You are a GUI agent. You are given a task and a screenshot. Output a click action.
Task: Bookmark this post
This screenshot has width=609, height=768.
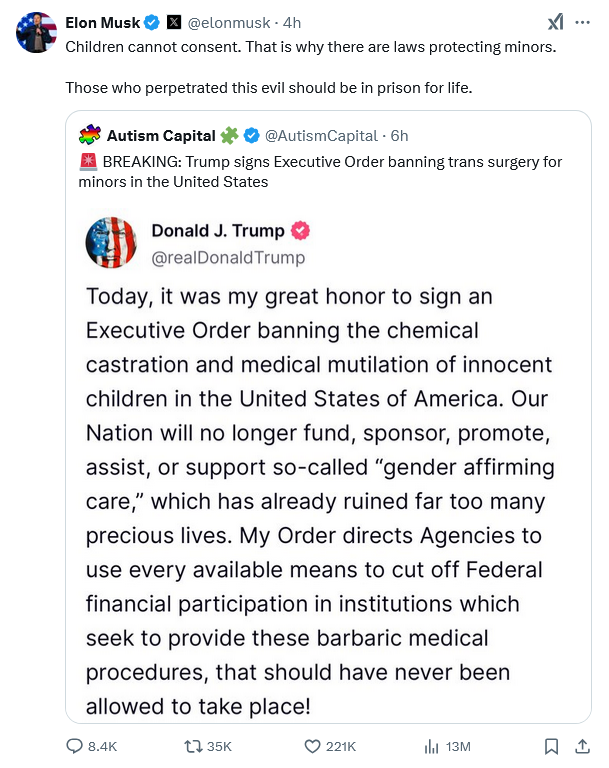(x=551, y=746)
